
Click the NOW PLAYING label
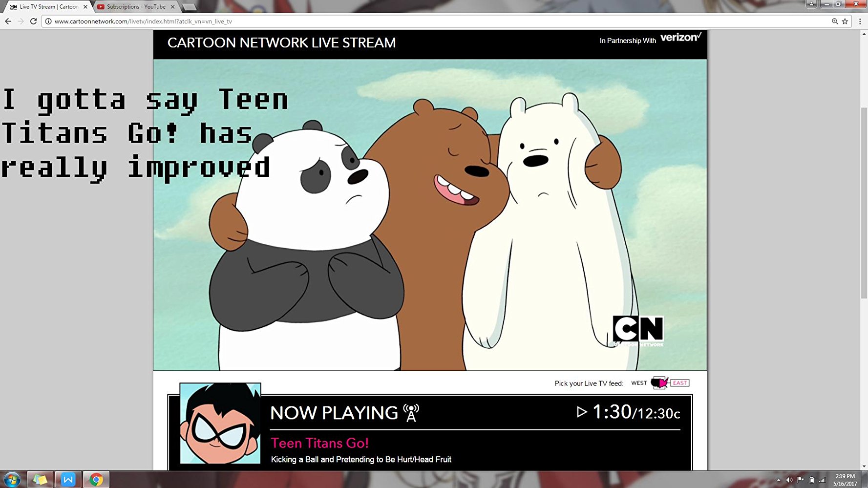click(334, 413)
